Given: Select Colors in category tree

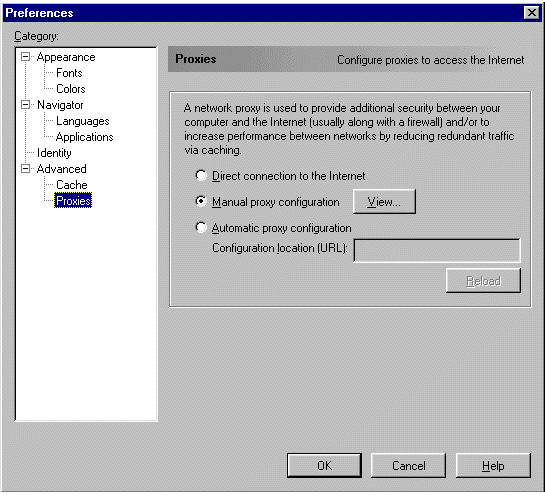Looking at the screenshot, I should click(71, 89).
